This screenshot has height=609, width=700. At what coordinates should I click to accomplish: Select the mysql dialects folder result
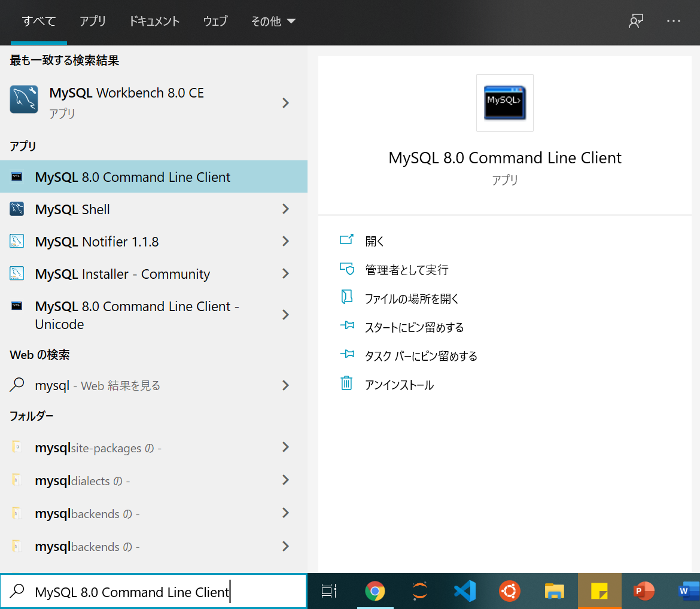click(154, 480)
